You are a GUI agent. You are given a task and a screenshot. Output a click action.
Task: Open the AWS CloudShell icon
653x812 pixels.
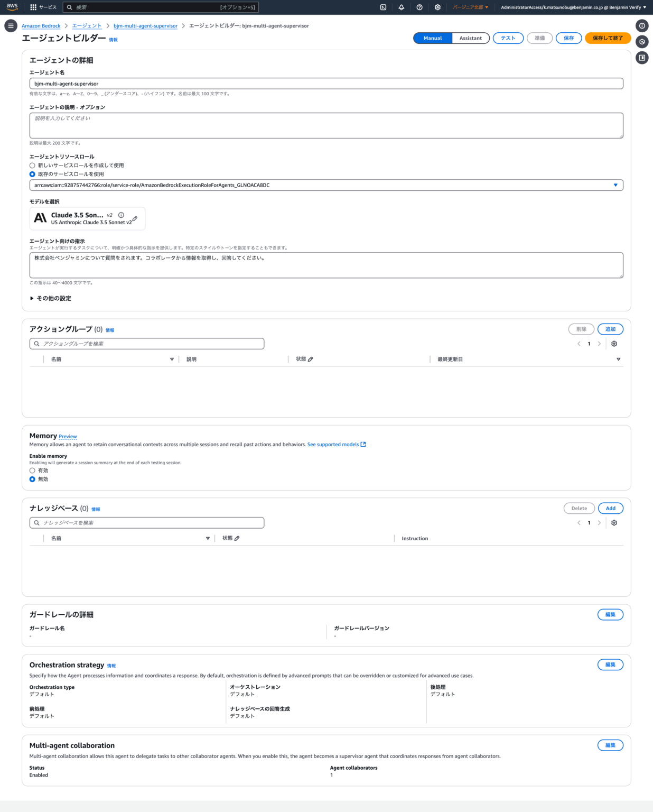pos(383,7)
